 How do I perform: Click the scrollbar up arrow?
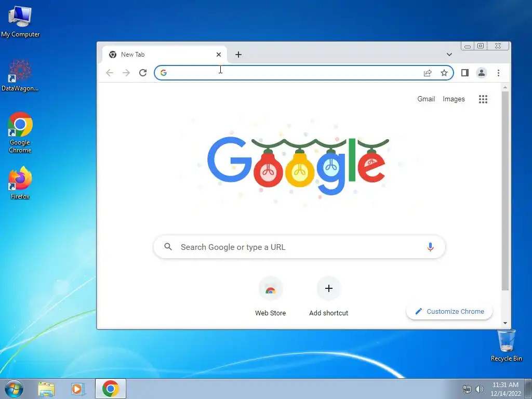pos(505,87)
